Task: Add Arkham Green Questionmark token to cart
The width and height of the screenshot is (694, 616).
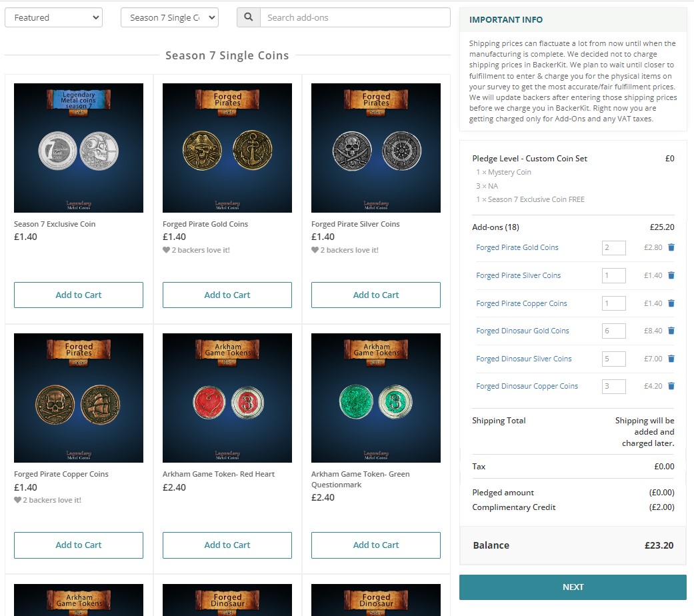Action: coord(376,545)
